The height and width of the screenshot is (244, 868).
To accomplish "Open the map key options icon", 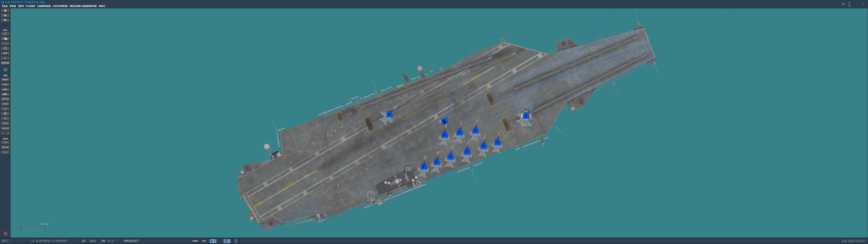I will [5, 143].
